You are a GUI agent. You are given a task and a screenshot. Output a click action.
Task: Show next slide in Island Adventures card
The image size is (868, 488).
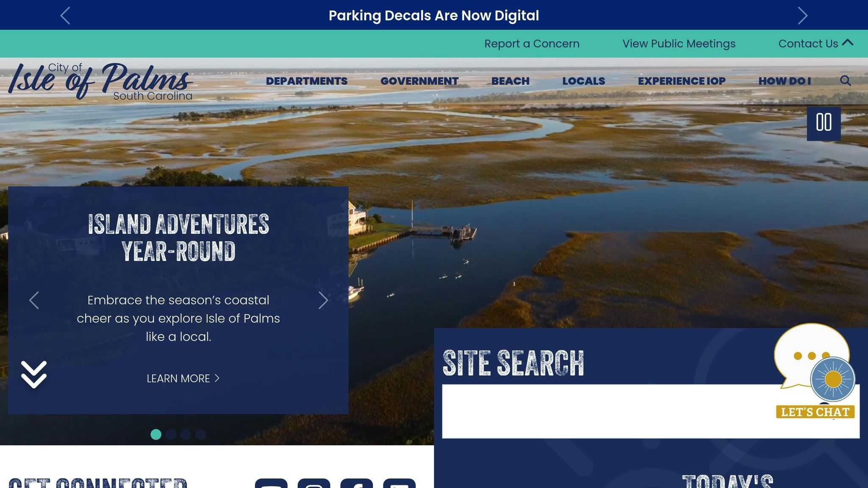click(x=323, y=300)
